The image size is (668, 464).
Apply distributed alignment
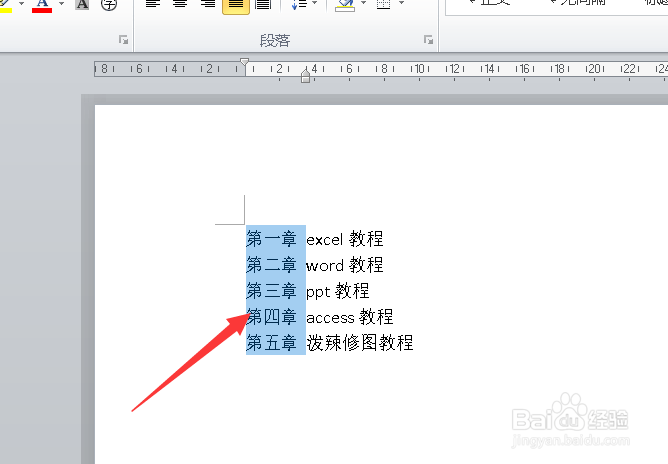point(263,4)
